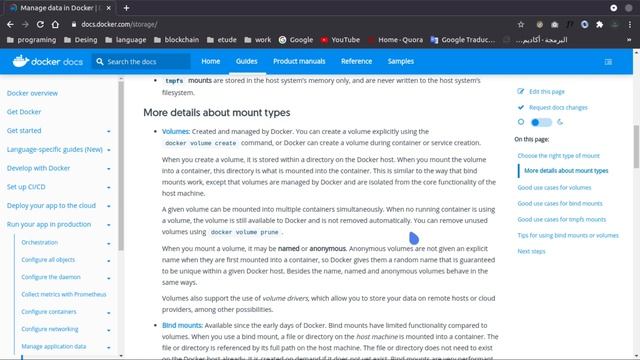Open the Desing bookmarks folder

[80, 40]
